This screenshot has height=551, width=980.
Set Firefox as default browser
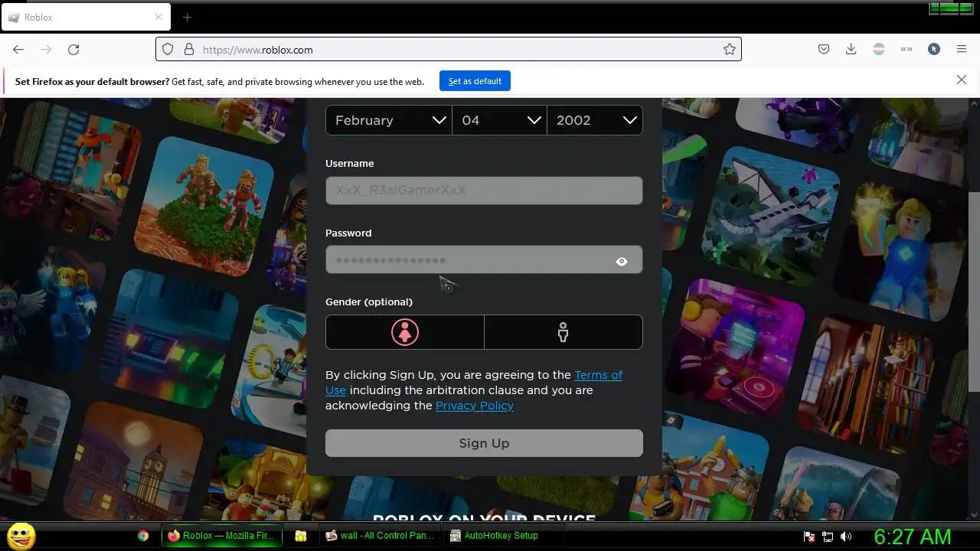[x=475, y=80]
